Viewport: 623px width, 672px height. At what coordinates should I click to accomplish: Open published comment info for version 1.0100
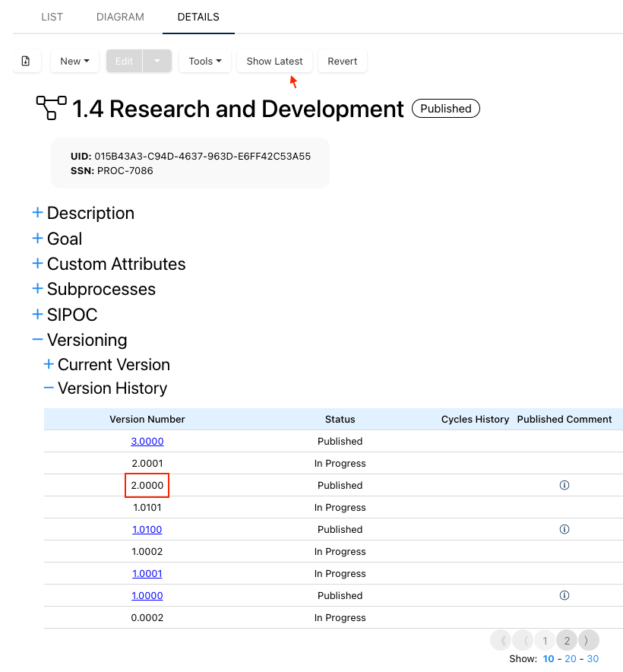pyautogui.click(x=564, y=529)
